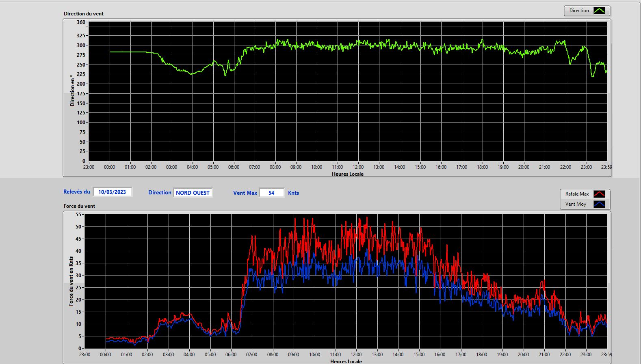Click the 225 value on direction axis
Image resolution: width=641 pixels, height=364 pixels.
point(81,74)
